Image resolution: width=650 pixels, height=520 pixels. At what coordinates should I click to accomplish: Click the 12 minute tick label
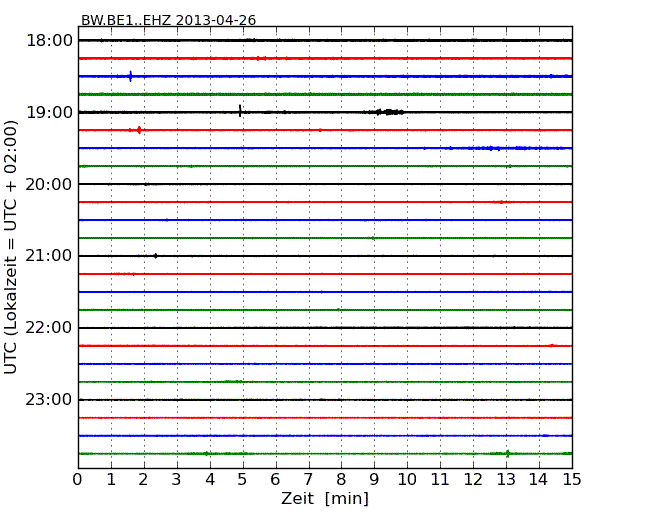point(473,480)
